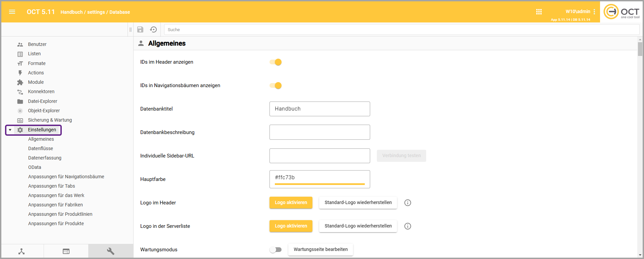Click Wartungsseite bearbeiten button

[320, 250]
